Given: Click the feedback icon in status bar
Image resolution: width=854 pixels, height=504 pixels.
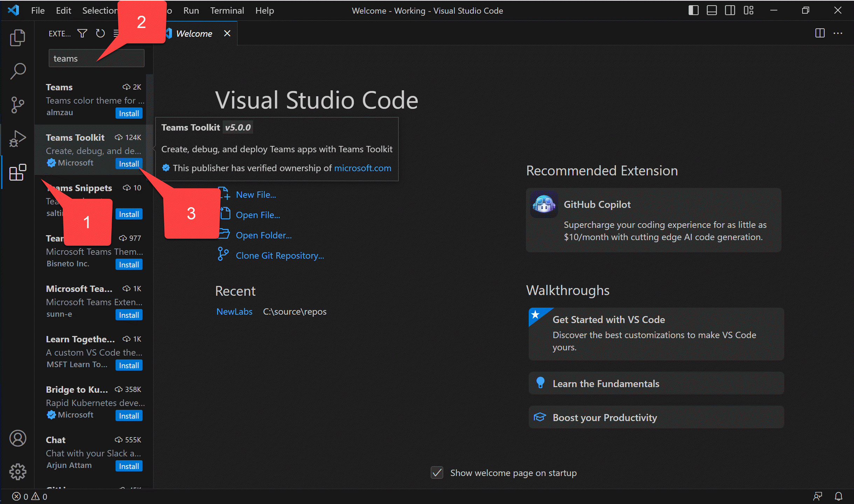Looking at the screenshot, I should 818,496.
